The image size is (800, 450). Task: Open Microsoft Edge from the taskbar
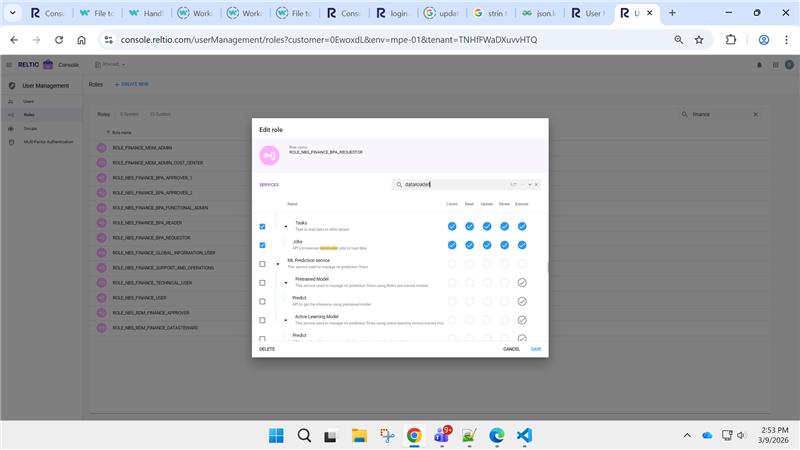click(x=496, y=435)
